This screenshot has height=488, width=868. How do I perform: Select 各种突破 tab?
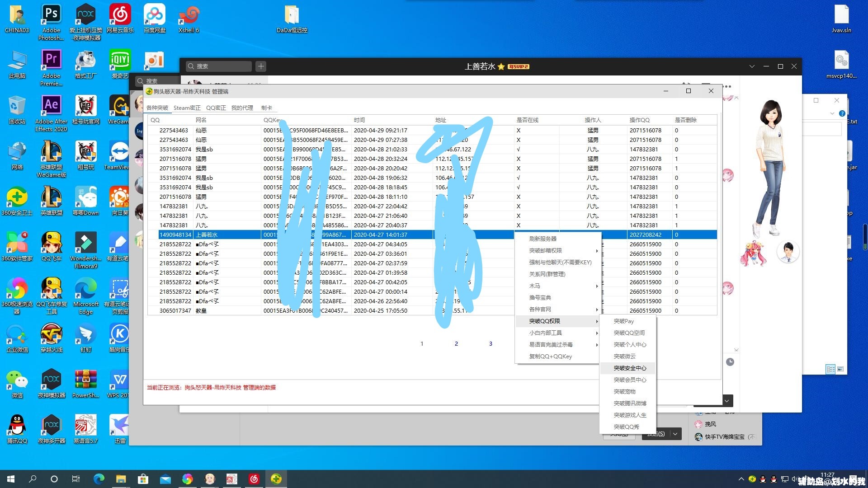[157, 108]
